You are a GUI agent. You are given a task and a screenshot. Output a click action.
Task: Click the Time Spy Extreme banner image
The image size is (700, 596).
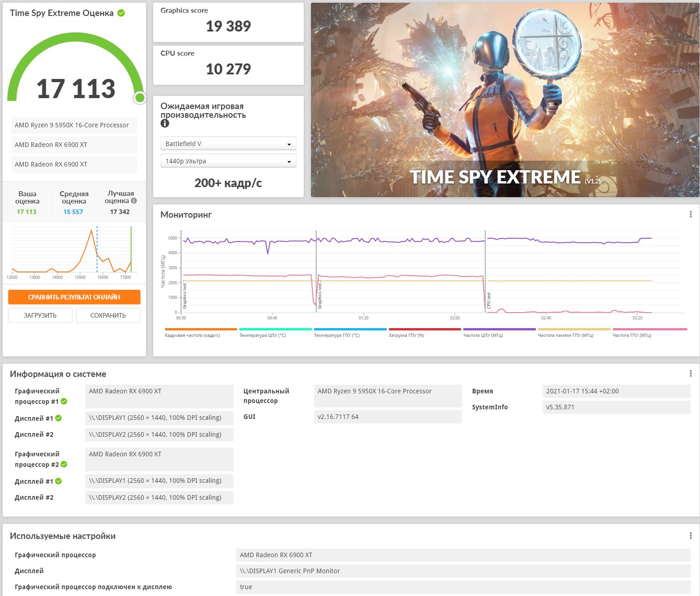point(505,100)
